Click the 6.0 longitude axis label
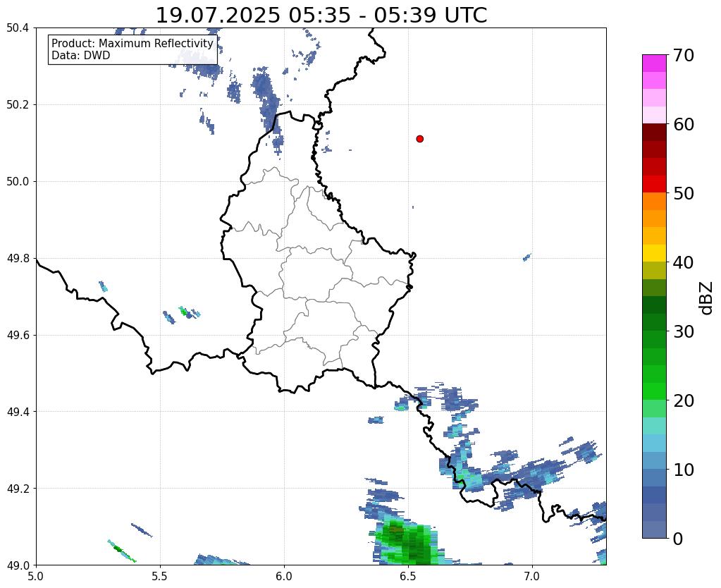Image resolution: width=721 pixels, height=588 pixels. click(284, 576)
